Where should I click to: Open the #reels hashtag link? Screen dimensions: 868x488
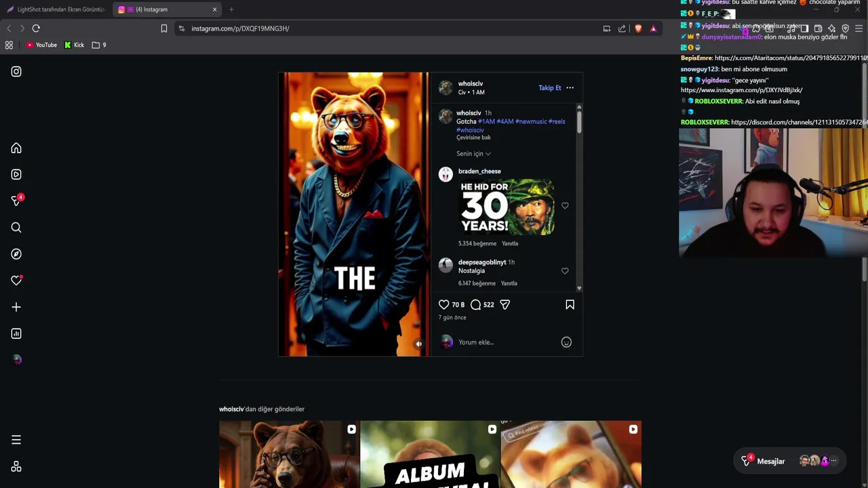click(556, 122)
